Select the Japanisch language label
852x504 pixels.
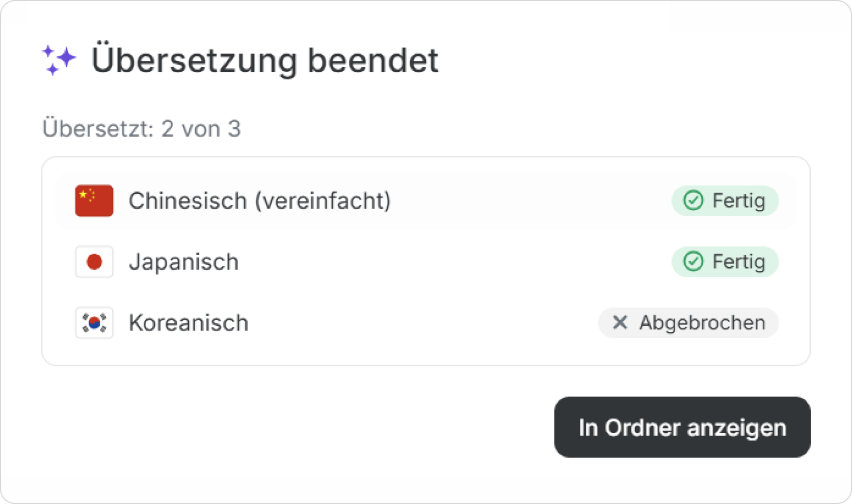coord(183,262)
